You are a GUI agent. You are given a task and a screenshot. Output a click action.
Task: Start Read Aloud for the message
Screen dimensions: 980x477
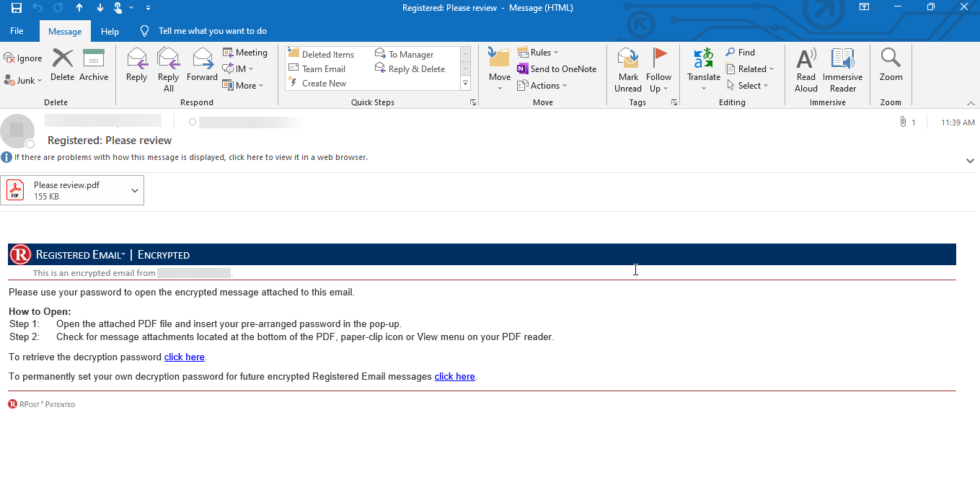pyautogui.click(x=805, y=68)
